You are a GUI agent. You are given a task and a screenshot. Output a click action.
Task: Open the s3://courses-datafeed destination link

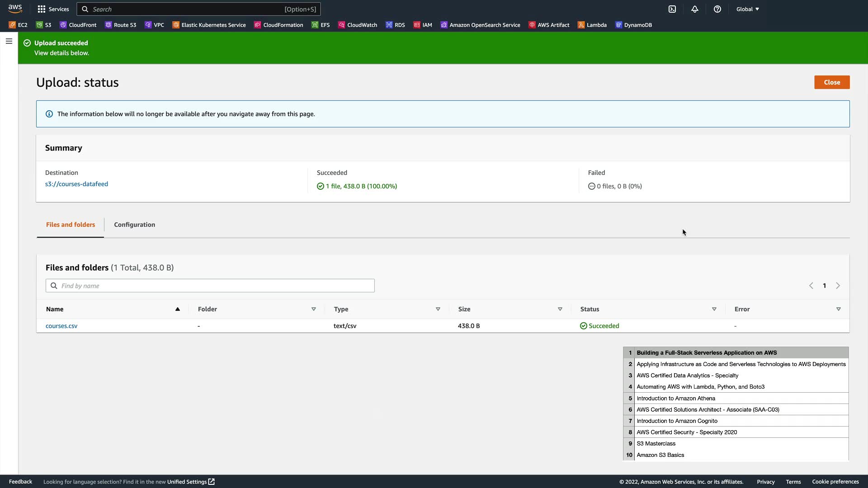coord(76,184)
